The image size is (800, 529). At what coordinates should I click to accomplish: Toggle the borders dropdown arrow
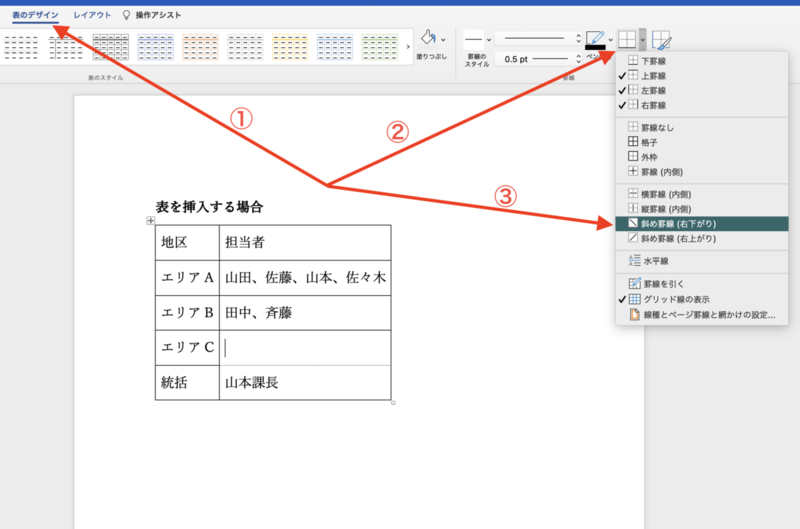[642, 39]
